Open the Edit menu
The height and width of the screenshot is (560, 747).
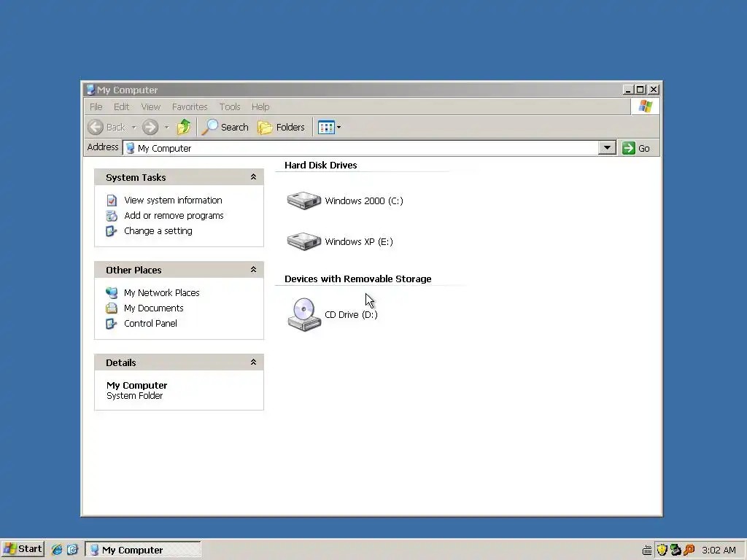(x=121, y=106)
